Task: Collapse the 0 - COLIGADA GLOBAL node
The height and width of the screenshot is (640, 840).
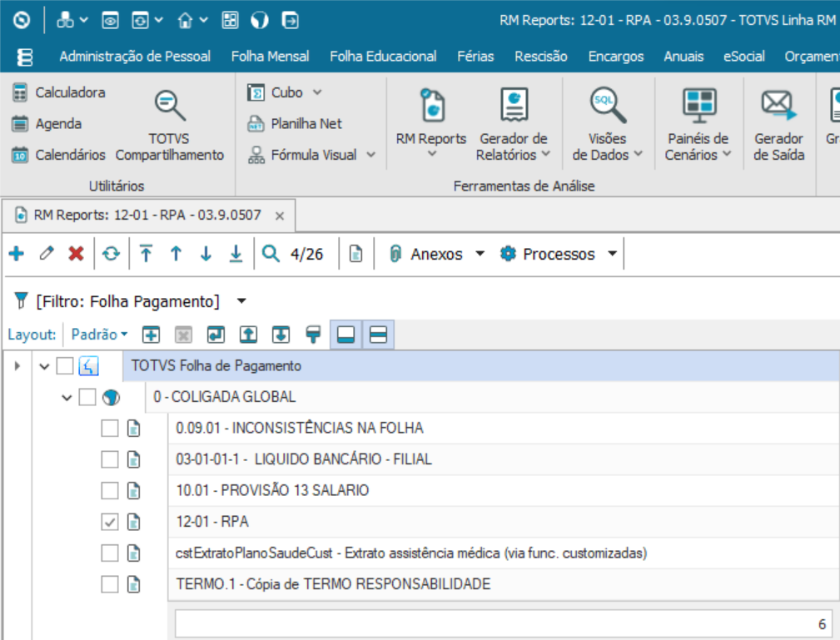Action: click(67, 398)
